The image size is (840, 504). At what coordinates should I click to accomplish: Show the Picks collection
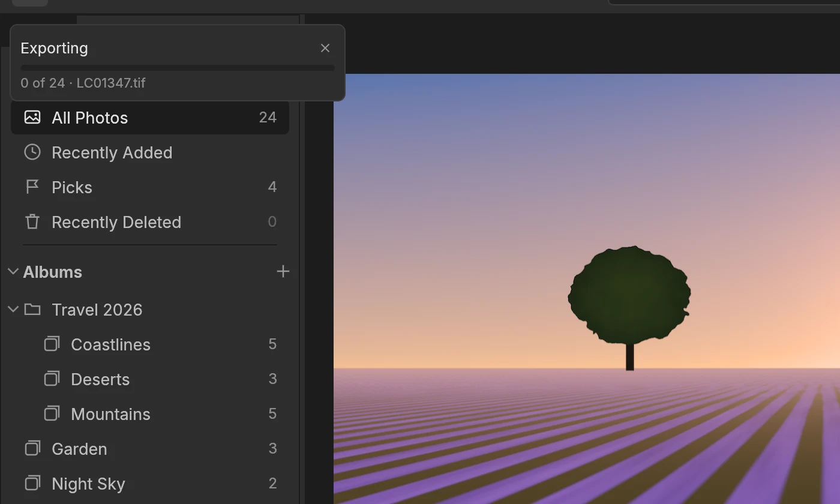pyautogui.click(x=150, y=187)
